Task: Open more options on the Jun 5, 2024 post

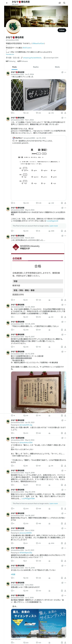Action: point(65,72)
